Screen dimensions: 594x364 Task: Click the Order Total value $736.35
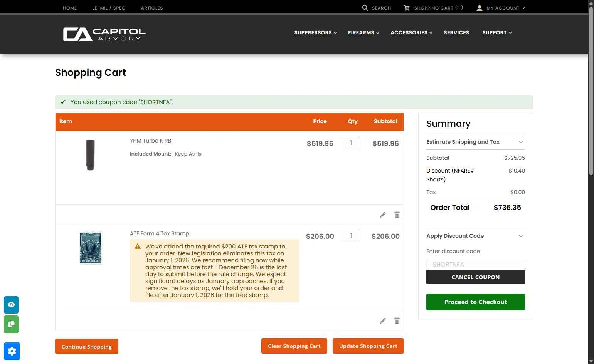point(507,208)
